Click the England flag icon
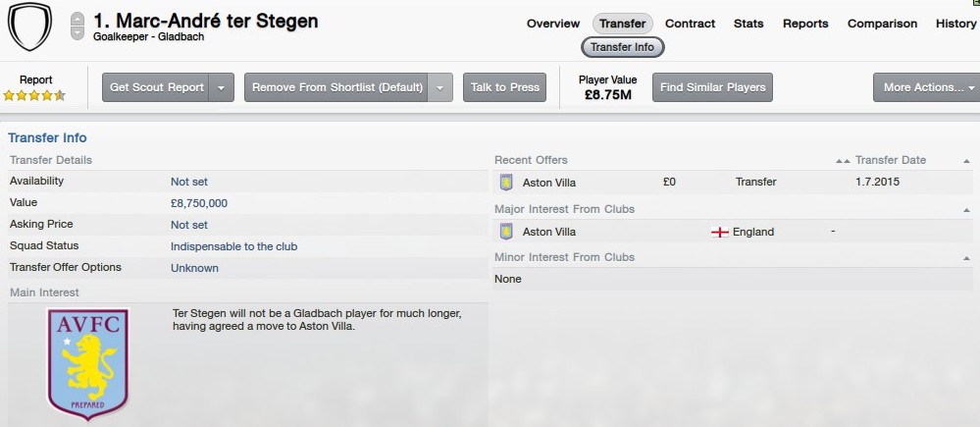This screenshot has width=980, height=427. [x=719, y=233]
